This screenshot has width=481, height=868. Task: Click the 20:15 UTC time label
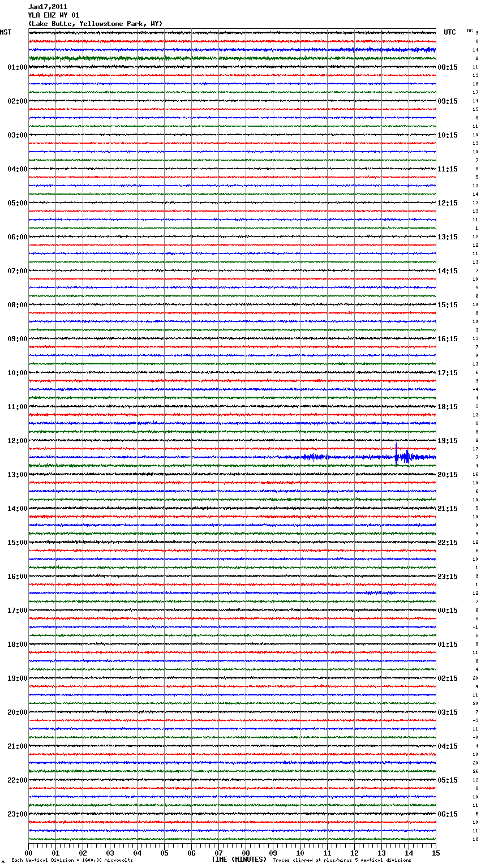click(448, 475)
